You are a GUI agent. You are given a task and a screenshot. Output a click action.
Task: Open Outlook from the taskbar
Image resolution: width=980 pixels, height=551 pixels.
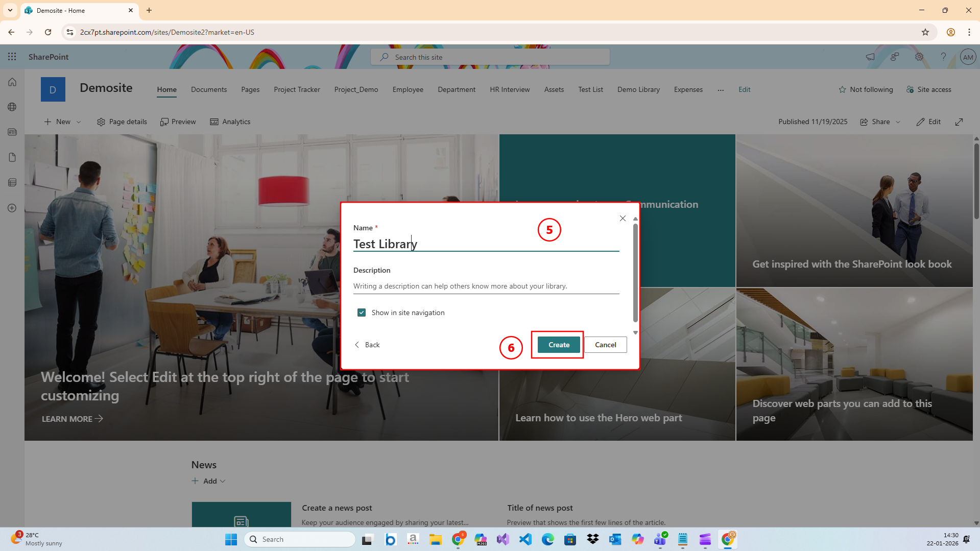[x=615, y=539]
